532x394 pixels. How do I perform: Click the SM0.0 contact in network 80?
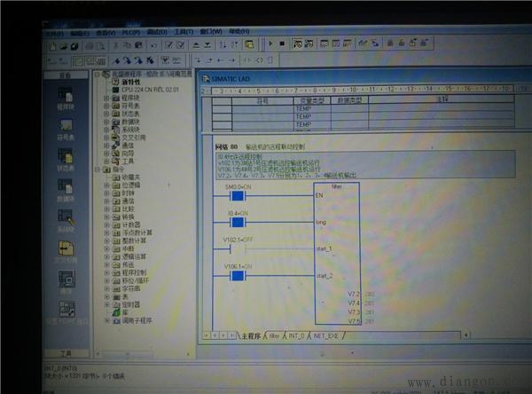[238, 195]
